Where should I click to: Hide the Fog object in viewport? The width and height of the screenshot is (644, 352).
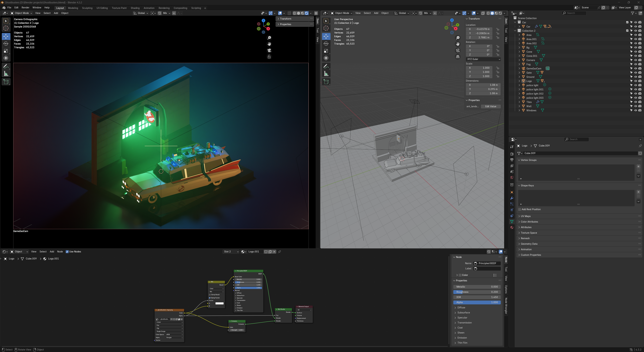pyautogui.click(x=635, y=64)
